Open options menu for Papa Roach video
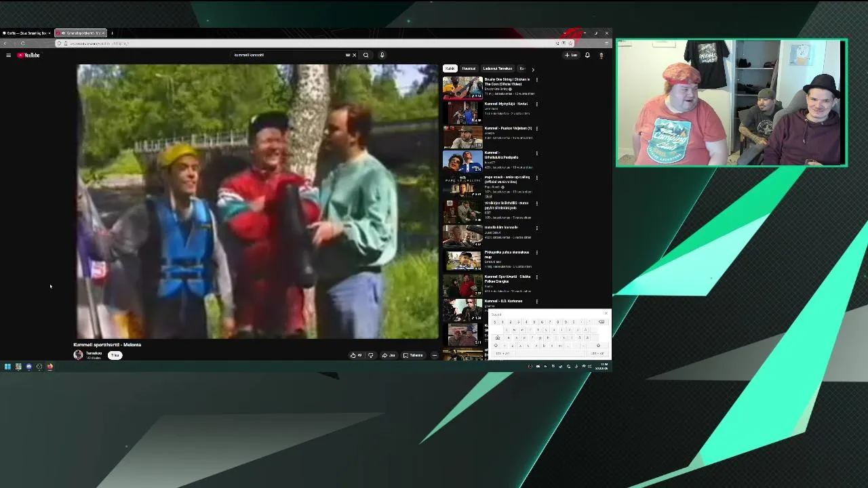The width and height of the screenshot is (868, 488). point(537,178)
